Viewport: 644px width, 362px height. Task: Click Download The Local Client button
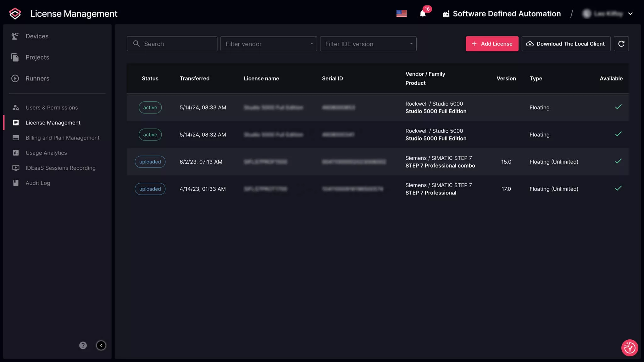coord(566,44)
